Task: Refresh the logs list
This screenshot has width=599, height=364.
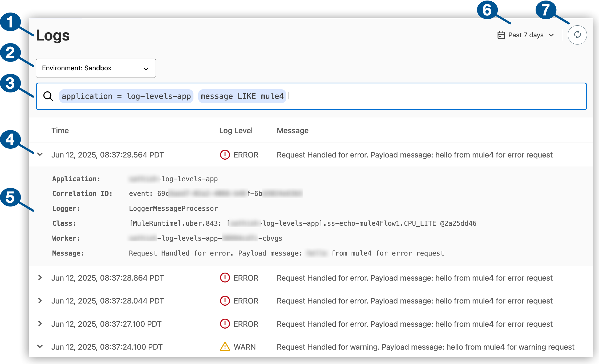Action: (x=577, y=35)
